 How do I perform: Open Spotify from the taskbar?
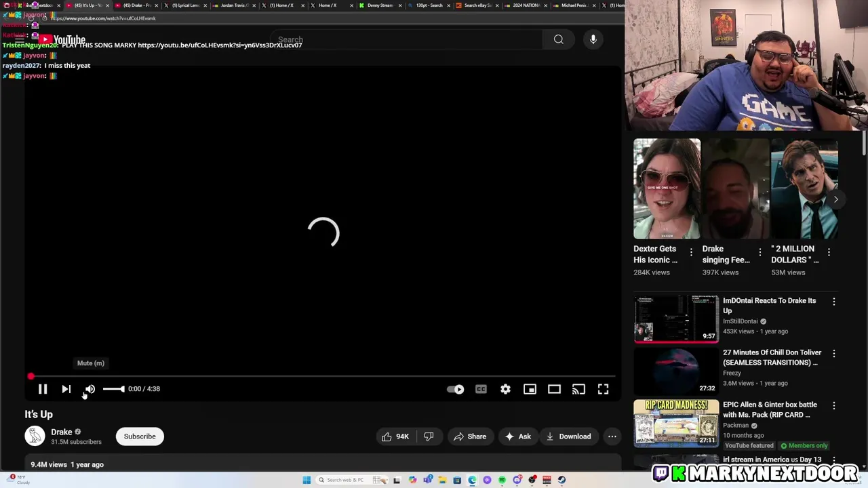click(x=502, y=480)
